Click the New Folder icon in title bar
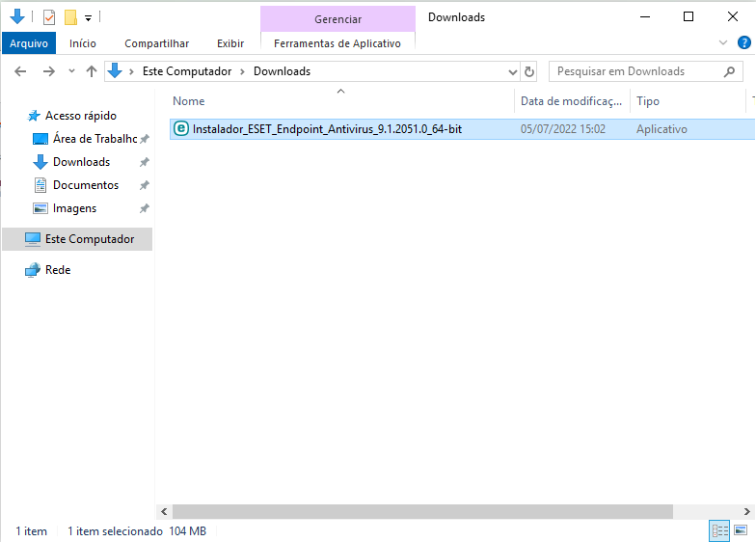Image resolution: width=756 pixels, height=542 pixels. (70, 17)
